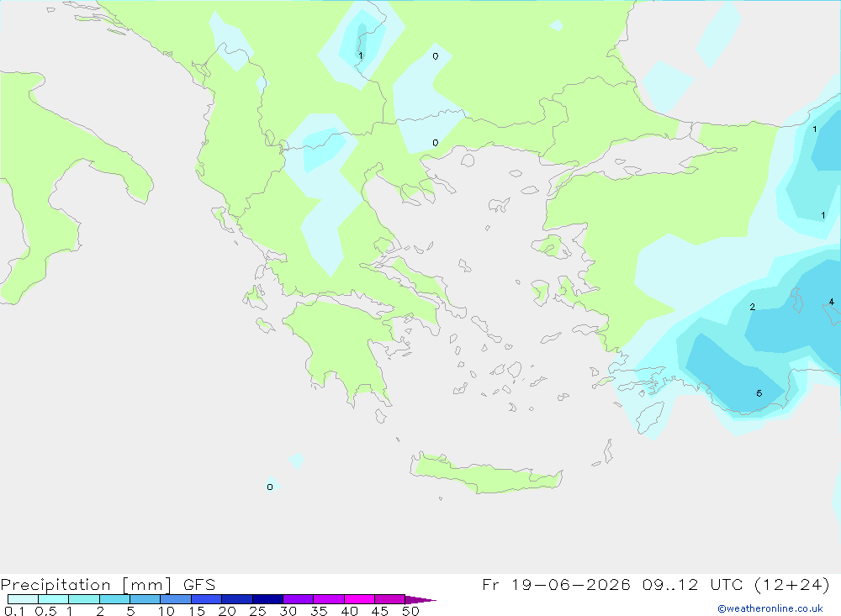Click the legend tick label '0.1'
This screenshot has height=616, width=841.
14,611
